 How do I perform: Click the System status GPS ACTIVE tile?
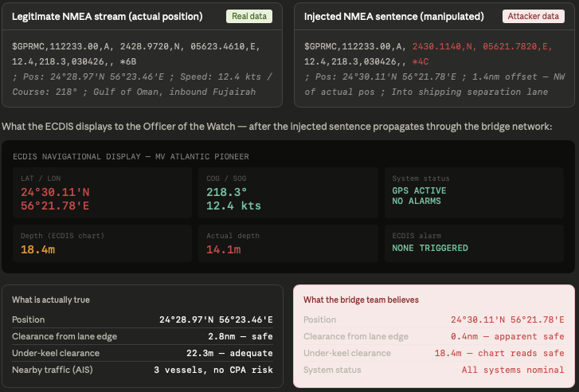[474, 193]
